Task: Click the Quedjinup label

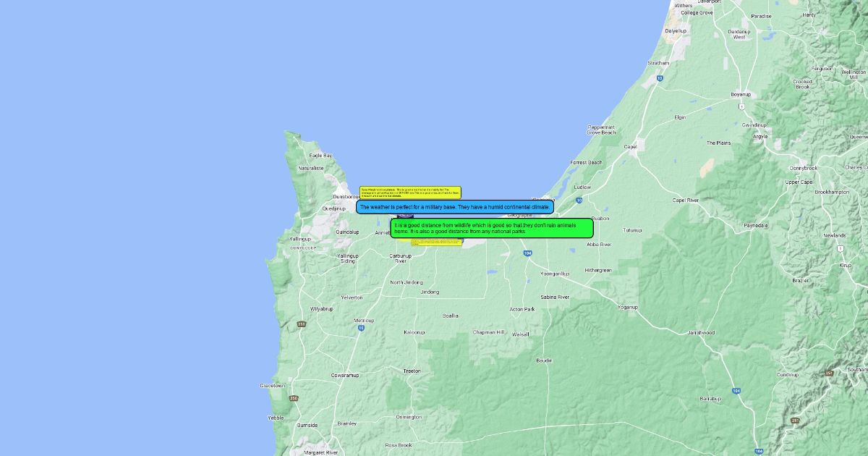Action: [x=333, y=208]
